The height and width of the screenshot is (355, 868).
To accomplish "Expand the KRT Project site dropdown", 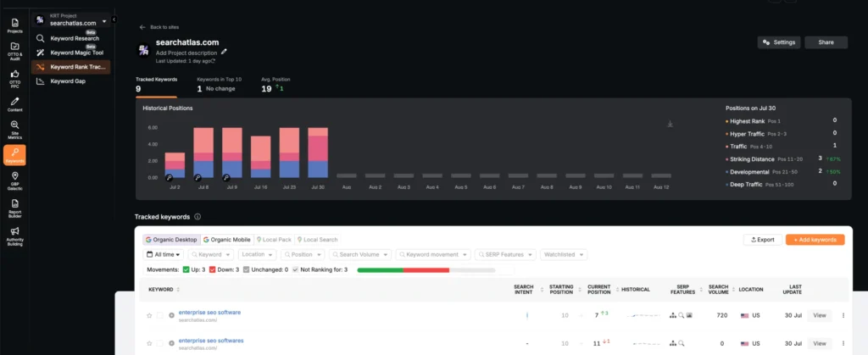I will [x=104, y=21].
